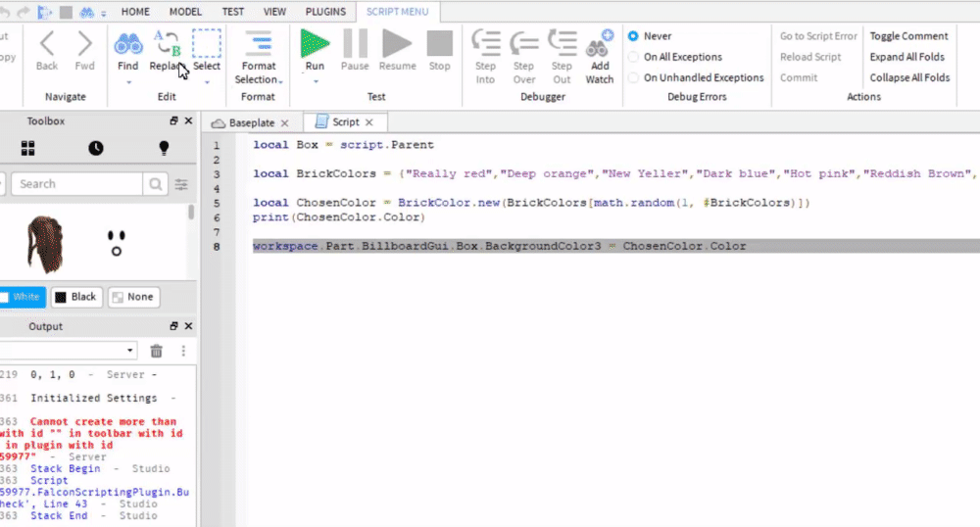Click the redo arrow in quick access bar

click(x=24, y=12)
